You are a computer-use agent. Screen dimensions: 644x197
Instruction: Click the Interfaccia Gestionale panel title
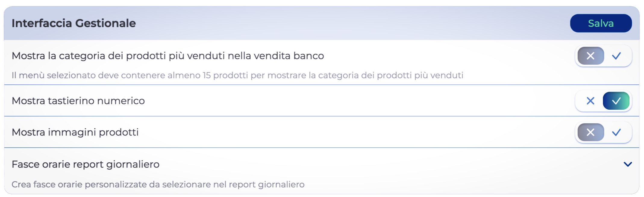point(74,23)
